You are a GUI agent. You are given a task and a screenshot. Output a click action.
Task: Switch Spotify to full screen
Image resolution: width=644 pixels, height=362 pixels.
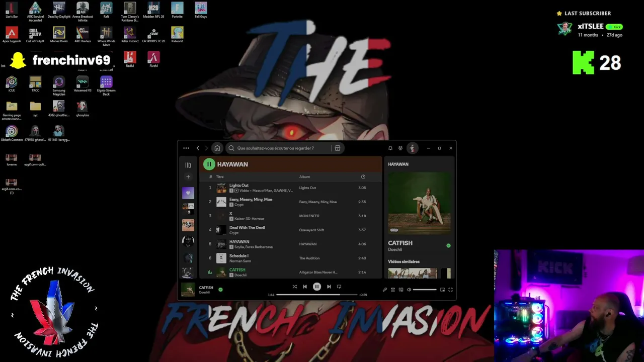tap(450, 290)
